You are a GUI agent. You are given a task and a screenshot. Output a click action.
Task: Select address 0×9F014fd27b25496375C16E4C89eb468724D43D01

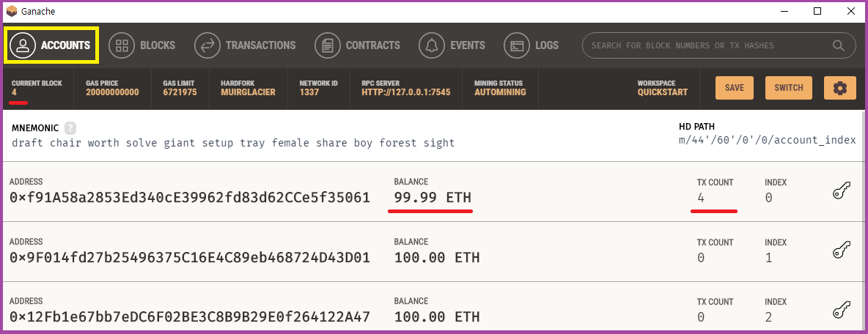[190, 258]
